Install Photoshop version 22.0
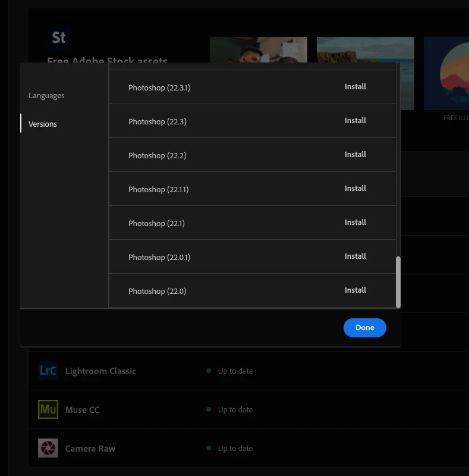This screenshot has width=469, height=476. point(355,290)
